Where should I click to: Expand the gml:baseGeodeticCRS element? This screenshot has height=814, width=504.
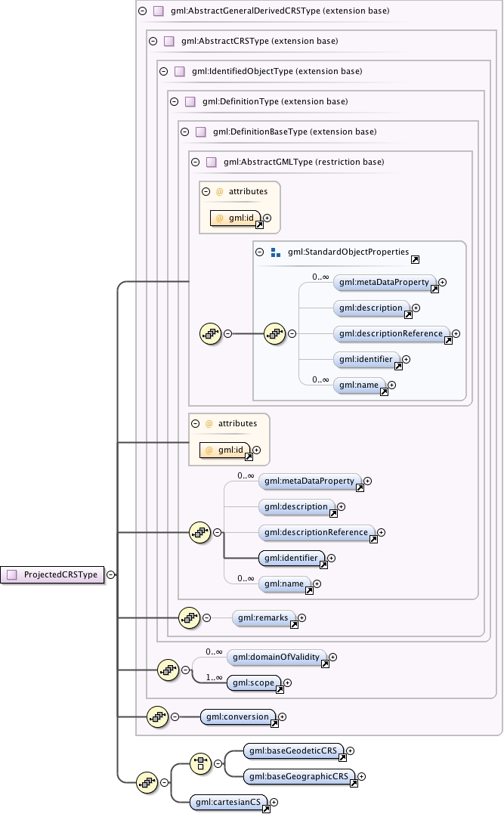(x=351, y=751)
